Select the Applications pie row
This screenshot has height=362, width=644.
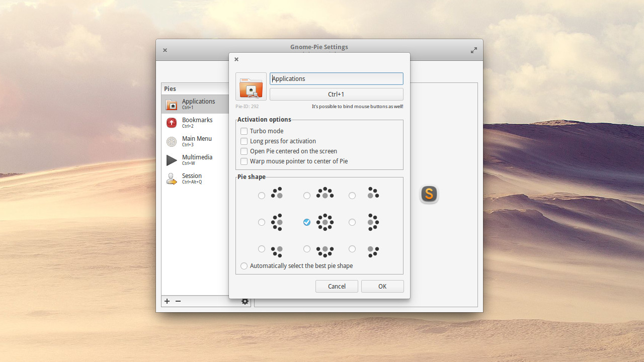point(195,104)
